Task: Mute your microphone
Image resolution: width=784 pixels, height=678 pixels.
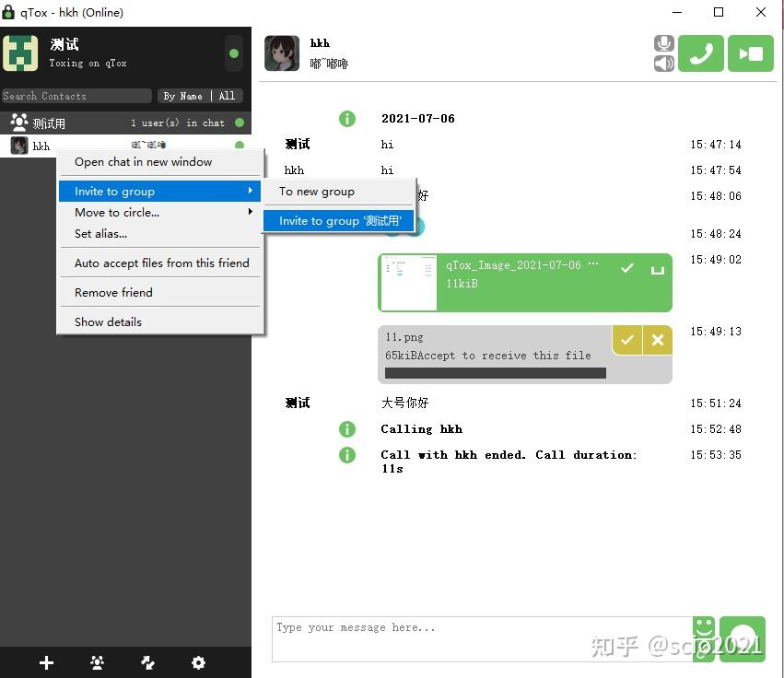Action: (x=663, y=42)
